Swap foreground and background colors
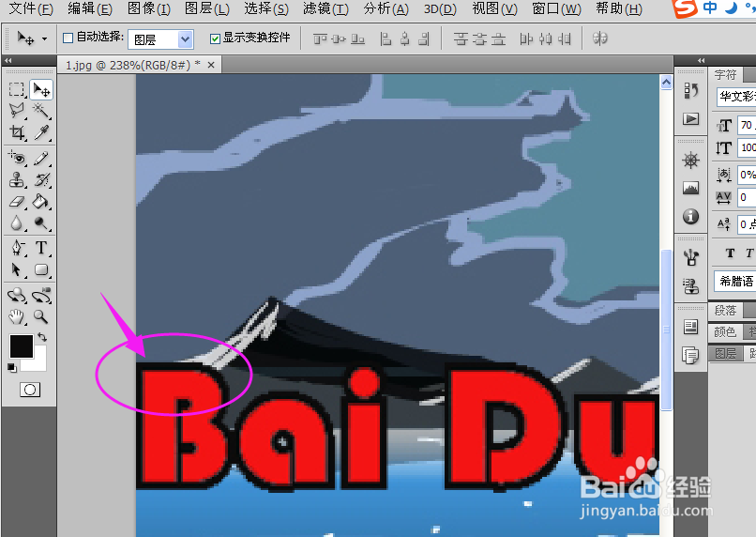756x537 pixels. click(x=42, y=337)
